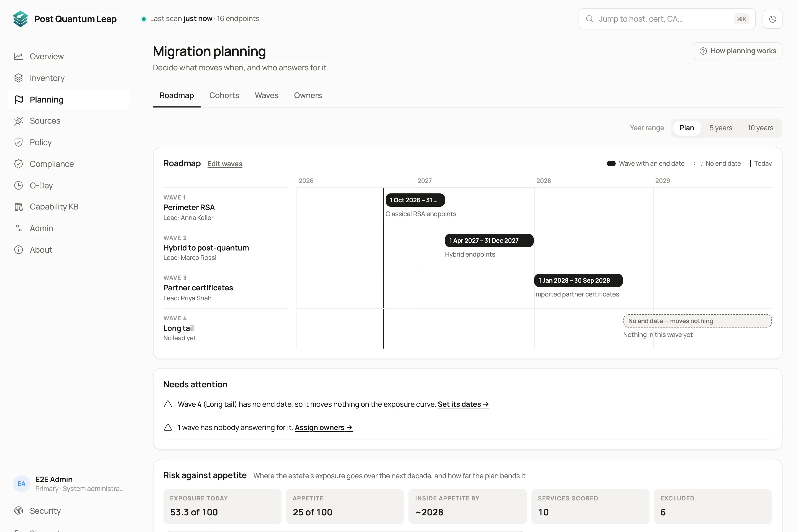
Task: Switch to the Roadmap tab
Action: tap(177, 95)
